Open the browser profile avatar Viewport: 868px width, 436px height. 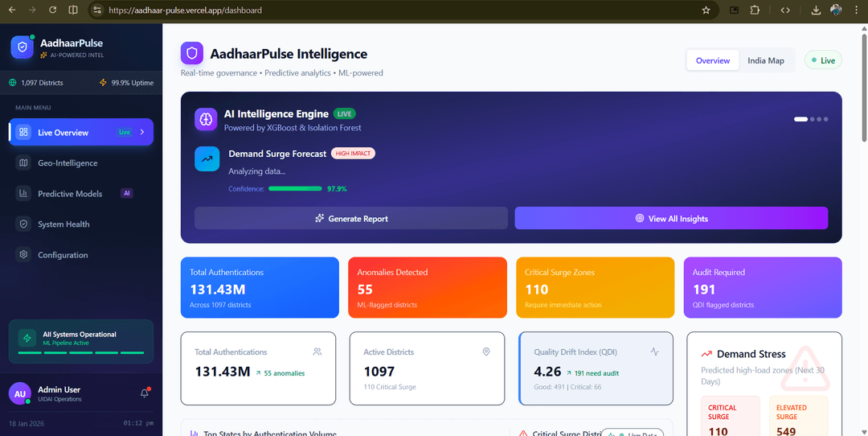[x=836, y=10]
